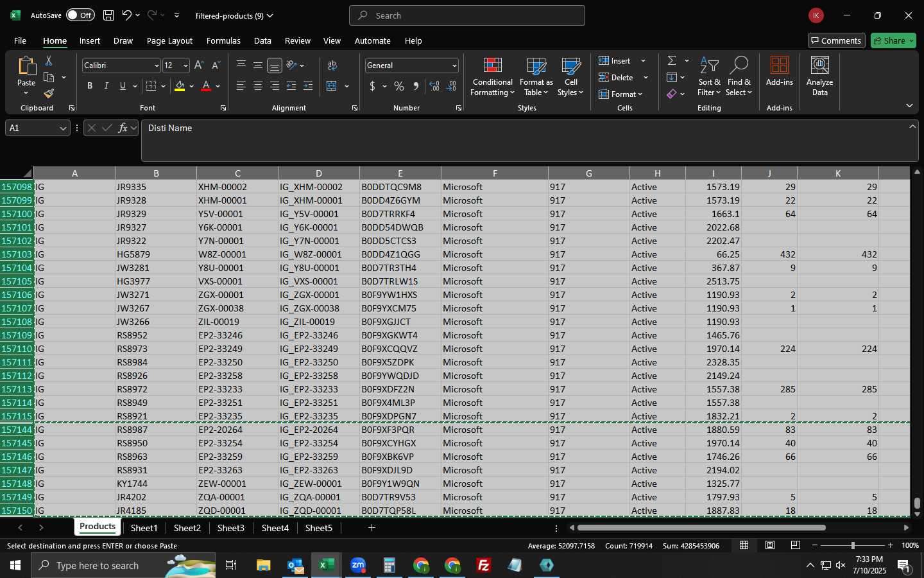This screenshot has width=924, height=578.
Task: Click the Decrease Indent icon
Action: [x=291, y=86]
